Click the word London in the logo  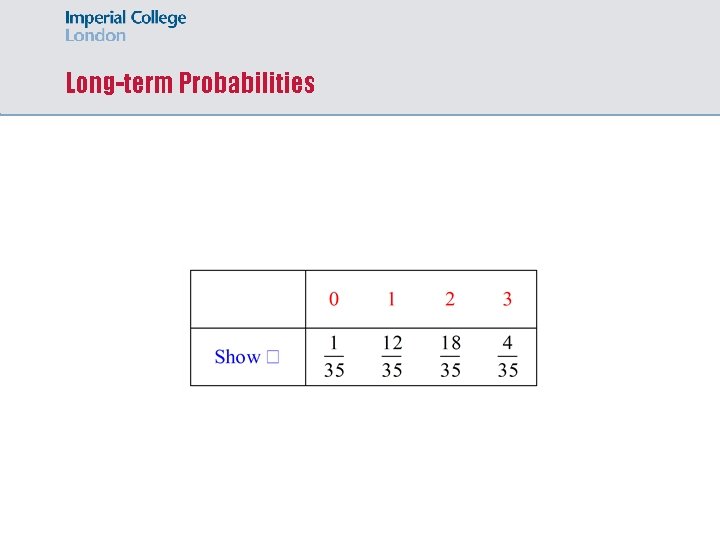point(96,35)
